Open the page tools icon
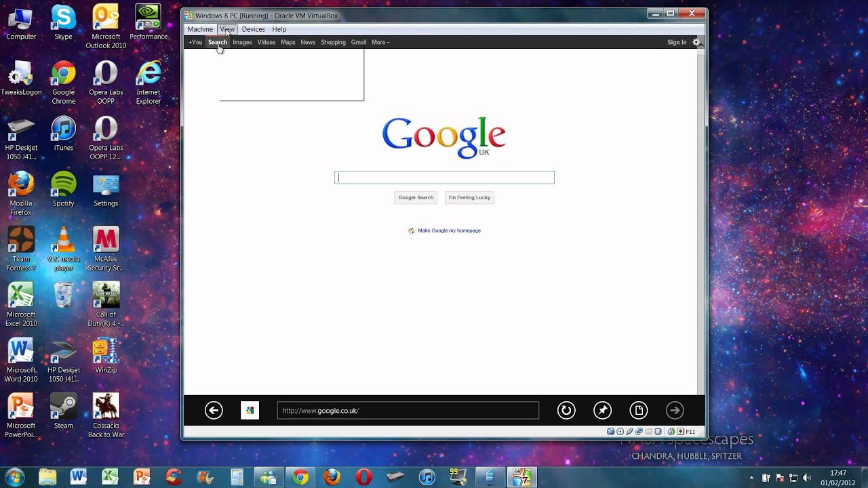This screenshot has width=868, height=488. [x=638, y=410]
